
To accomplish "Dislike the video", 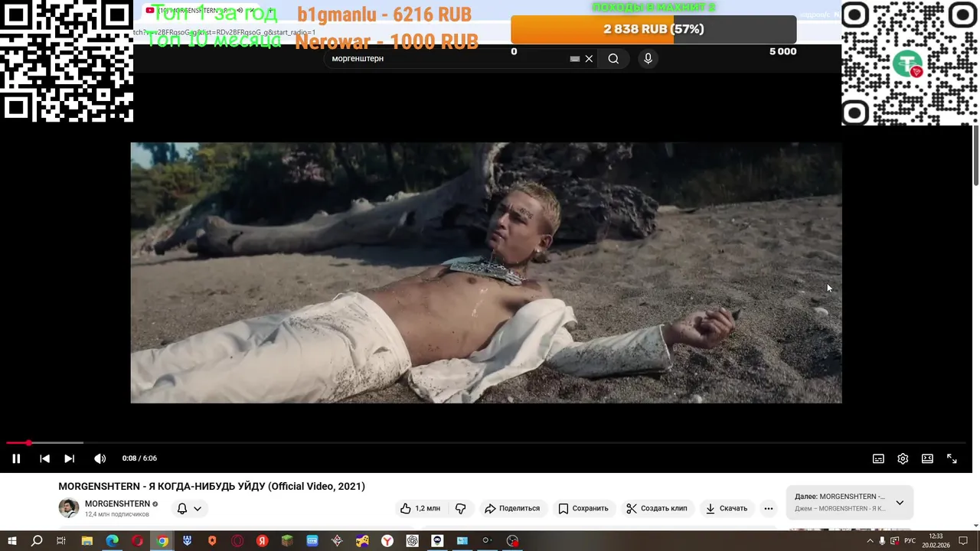I will pos(460,508).
